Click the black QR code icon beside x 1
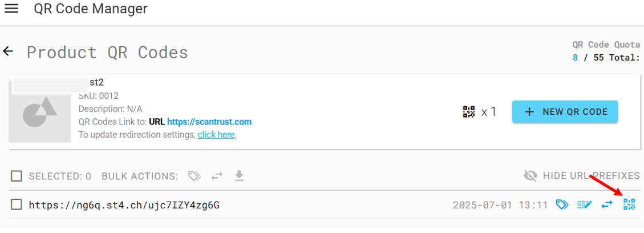The width and height of the screenshot is (644, 233). click(469, 112)
